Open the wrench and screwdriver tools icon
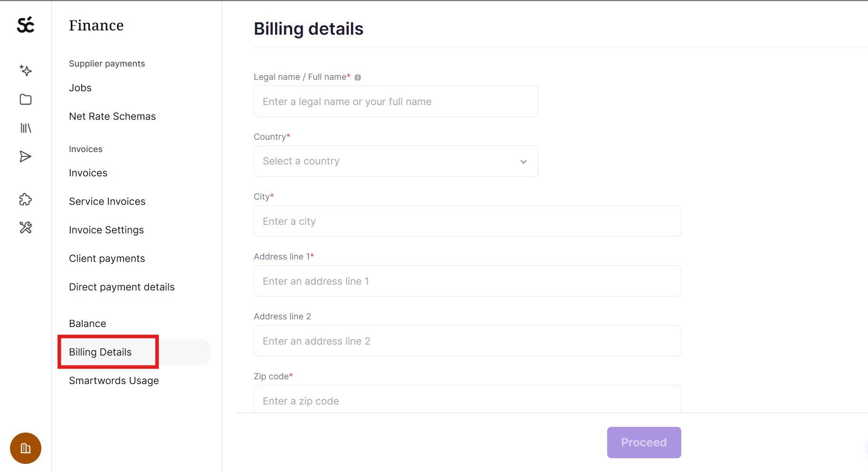 tap(26, 228)
